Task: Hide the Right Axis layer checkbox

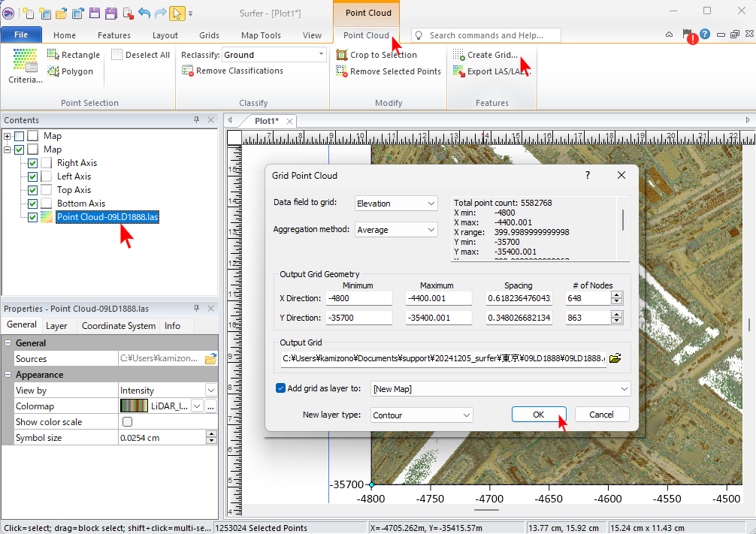Action: click(32, 163)
